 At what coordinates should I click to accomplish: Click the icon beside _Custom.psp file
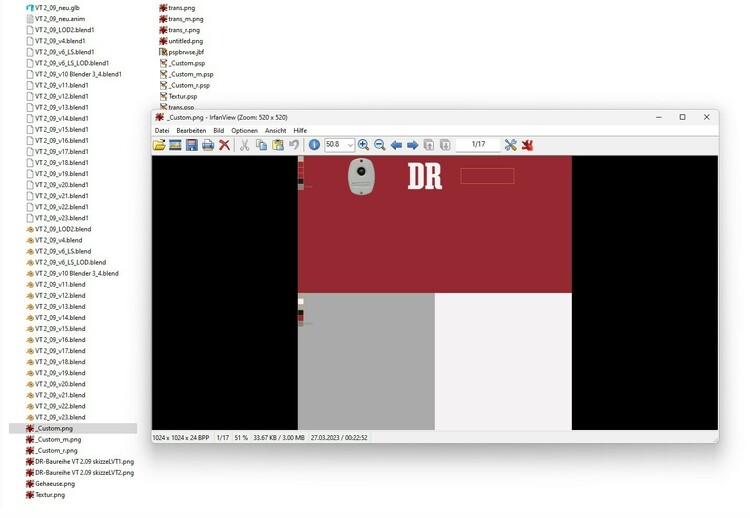[x=163, y=63]
